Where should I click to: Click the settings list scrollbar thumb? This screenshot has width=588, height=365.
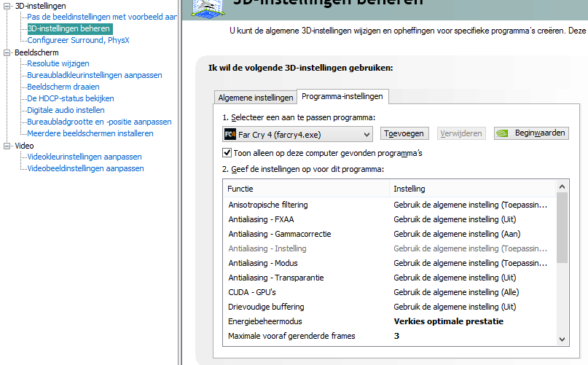(x=562, y=228)
